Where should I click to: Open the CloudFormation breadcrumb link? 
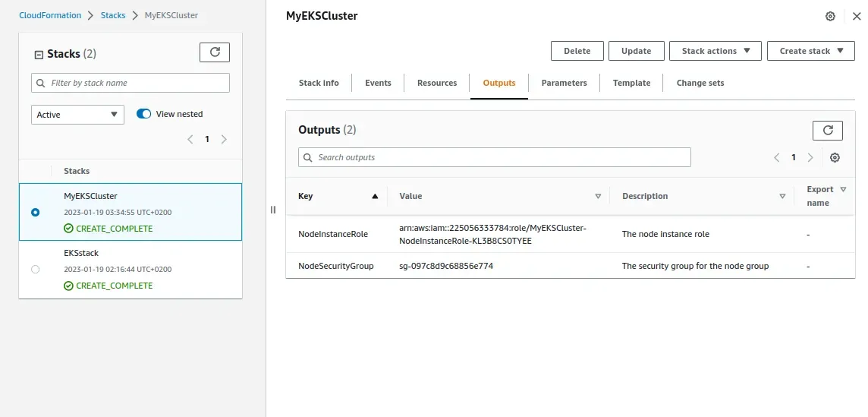[50, 15]
